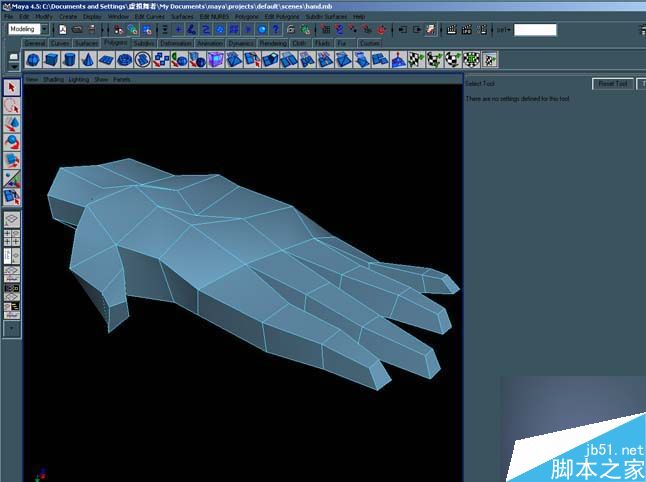Click the question mark selection mask icon
This screenshot has width=646, height=482.
(x=276, y=29)
